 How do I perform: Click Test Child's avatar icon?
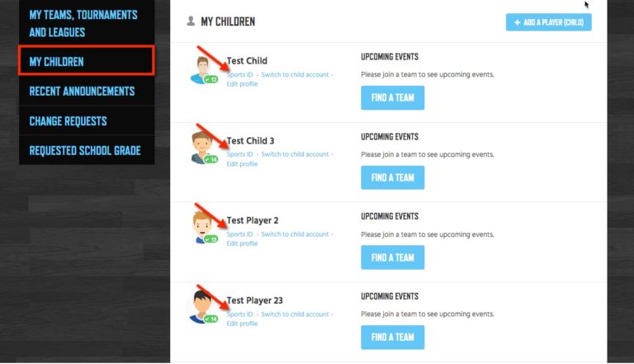[201, 70]
